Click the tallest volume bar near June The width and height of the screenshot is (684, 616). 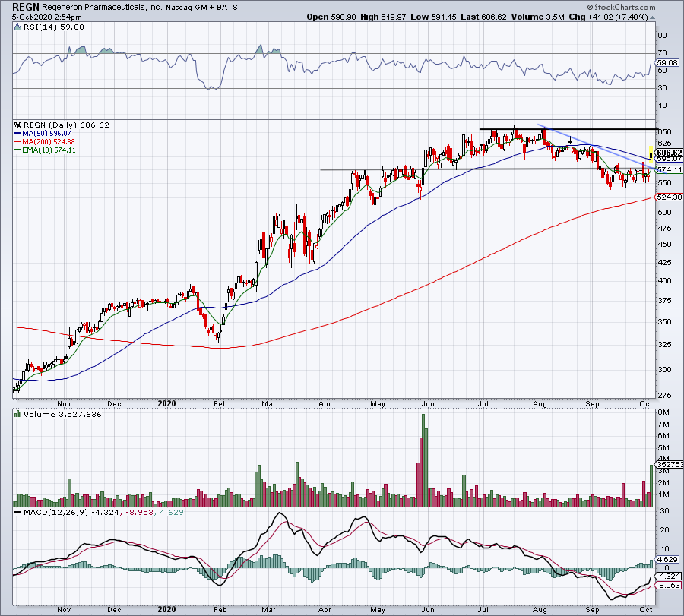423,460
